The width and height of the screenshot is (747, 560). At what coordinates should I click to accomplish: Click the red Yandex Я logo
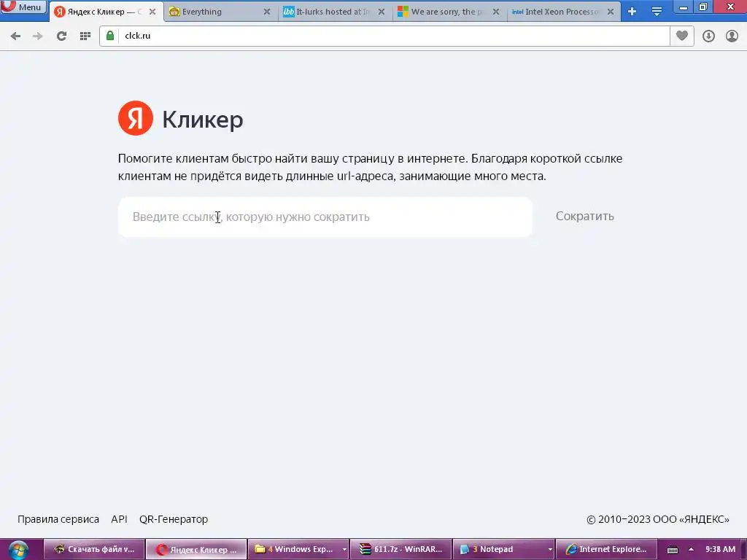[x=136, y=118]
